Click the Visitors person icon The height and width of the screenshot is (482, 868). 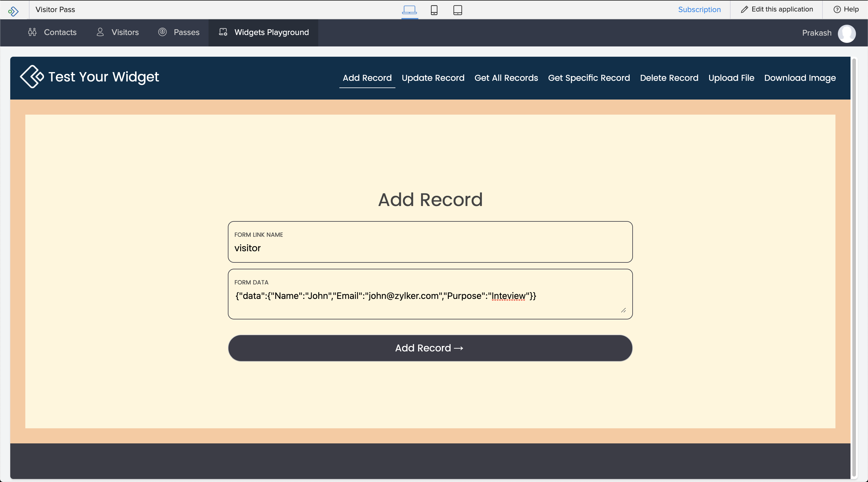[x=100, y=32]
